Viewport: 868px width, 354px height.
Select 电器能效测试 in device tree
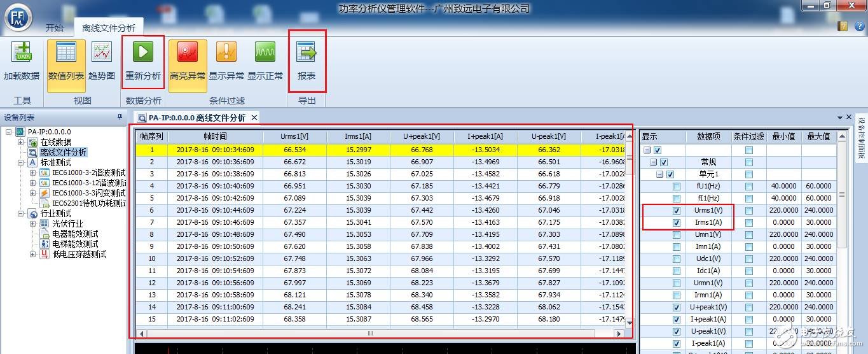point(75,234)
